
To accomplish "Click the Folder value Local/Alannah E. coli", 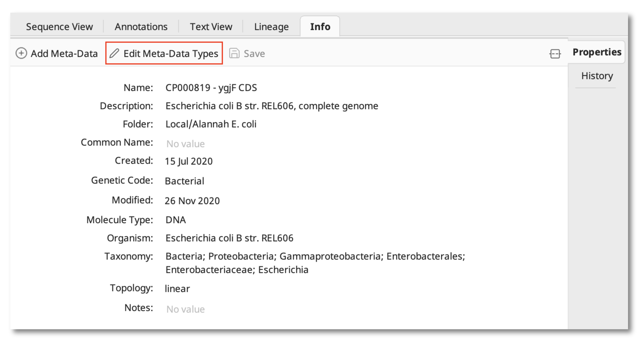I will pos(211,124).
